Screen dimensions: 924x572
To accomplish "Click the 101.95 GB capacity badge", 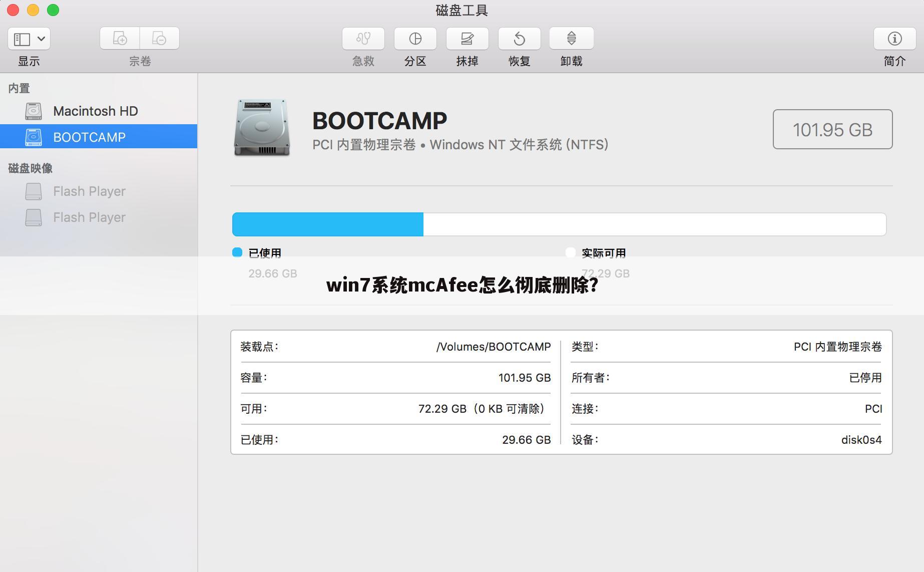I will click(832, 129).
